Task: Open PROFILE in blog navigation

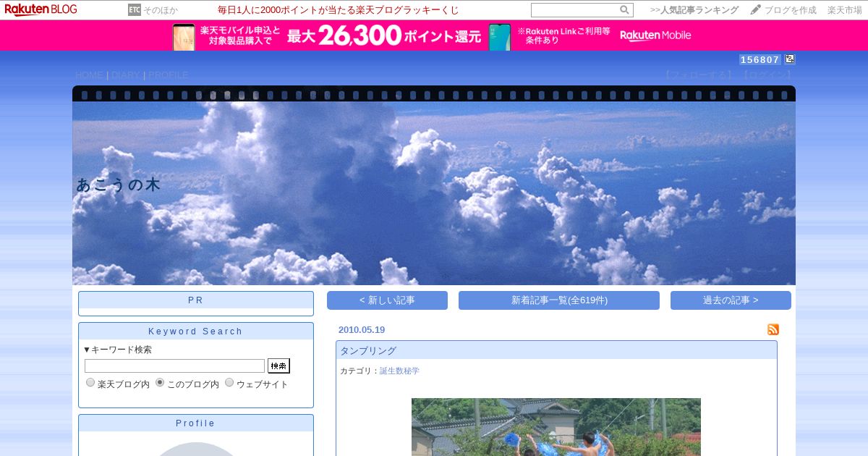Action: point(169,75)
